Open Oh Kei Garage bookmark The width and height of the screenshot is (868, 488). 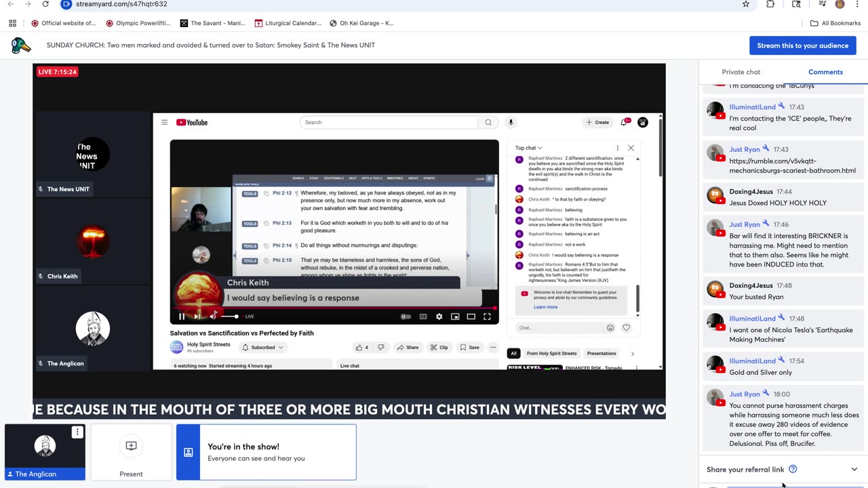(x=361, y=23)
